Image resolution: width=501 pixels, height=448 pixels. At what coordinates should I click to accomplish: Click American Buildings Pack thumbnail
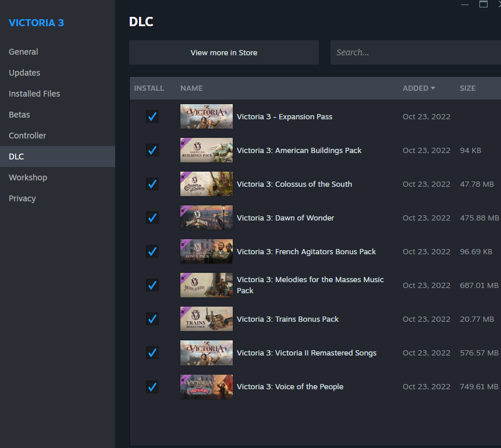(x=207, y=150)
